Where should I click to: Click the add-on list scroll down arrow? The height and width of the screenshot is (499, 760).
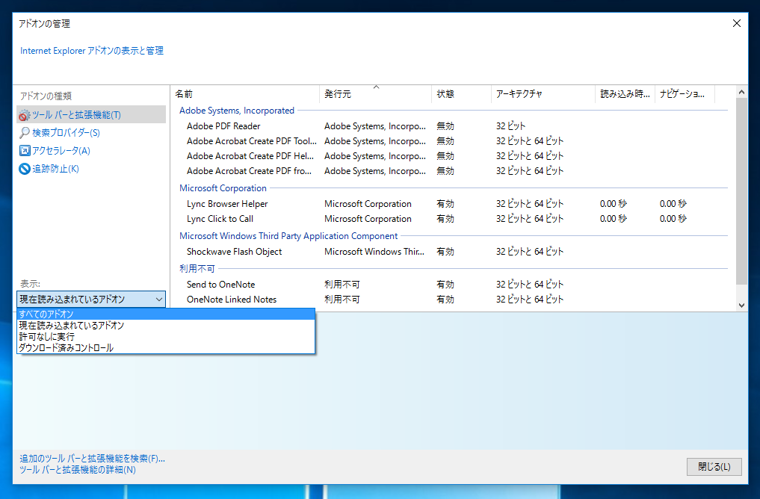pos(741,304)
